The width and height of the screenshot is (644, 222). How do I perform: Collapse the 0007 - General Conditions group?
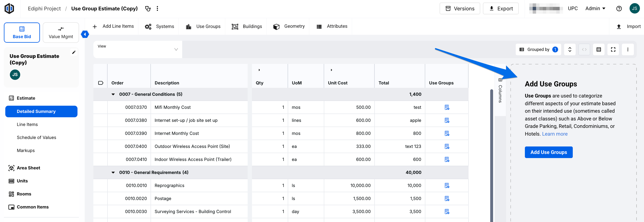pyautogui.click(x=113, y=94)
